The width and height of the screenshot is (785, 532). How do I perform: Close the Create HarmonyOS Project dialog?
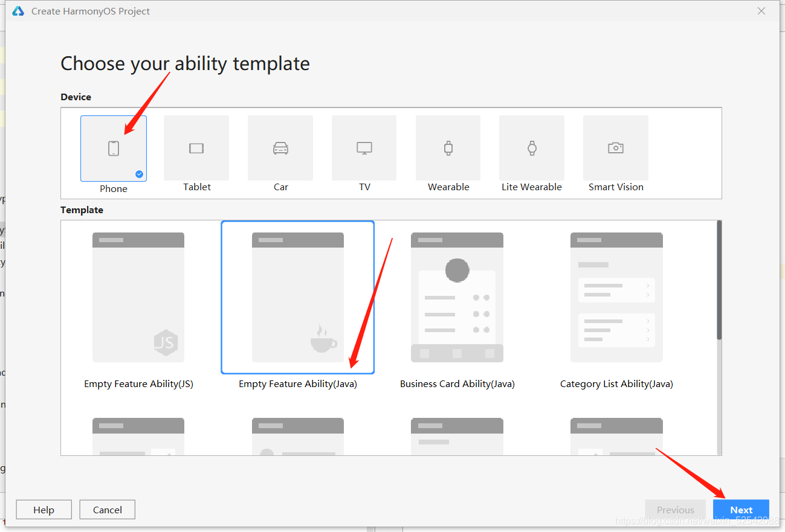[x=761, y=11]
